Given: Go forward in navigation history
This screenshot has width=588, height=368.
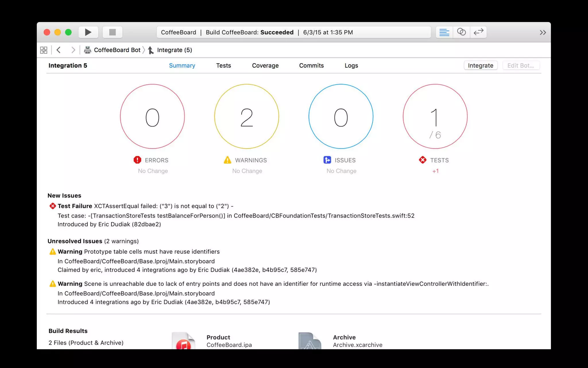Looking at the screenshot, I should pos(73,50).
